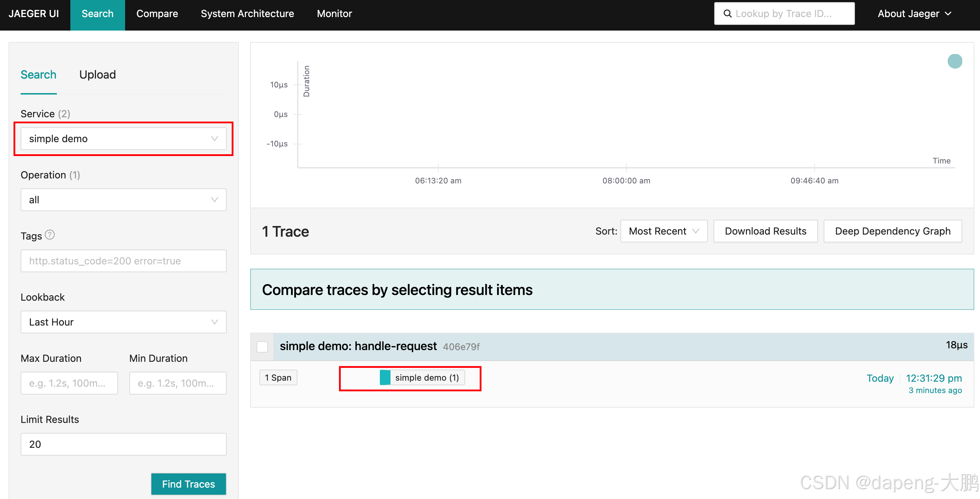Screen dimensions: 980x499
Task: Open the Compare page in top navigation
Action: pos(157,14)
